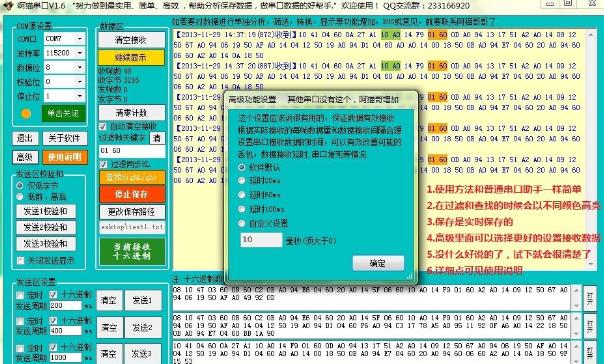This screenshot has height=364, width=604.
Task: Select 软件默认 radio option in dialog
Action: tap(242, 167)
